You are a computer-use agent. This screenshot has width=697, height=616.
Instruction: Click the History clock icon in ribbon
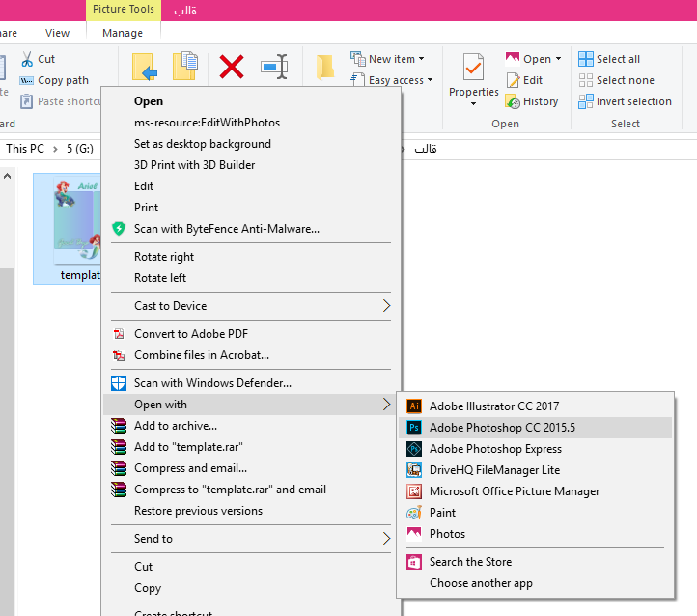tap(513, 101)
